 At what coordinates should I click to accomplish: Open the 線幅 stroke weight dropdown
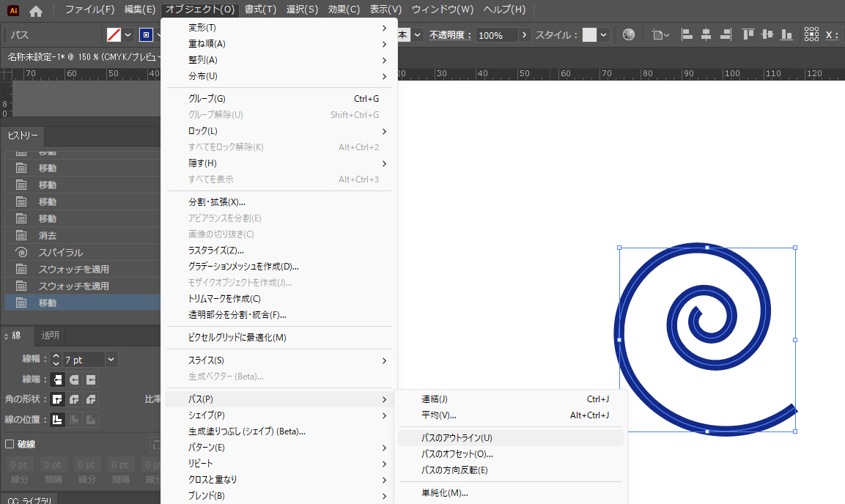[x=111, y=360]
